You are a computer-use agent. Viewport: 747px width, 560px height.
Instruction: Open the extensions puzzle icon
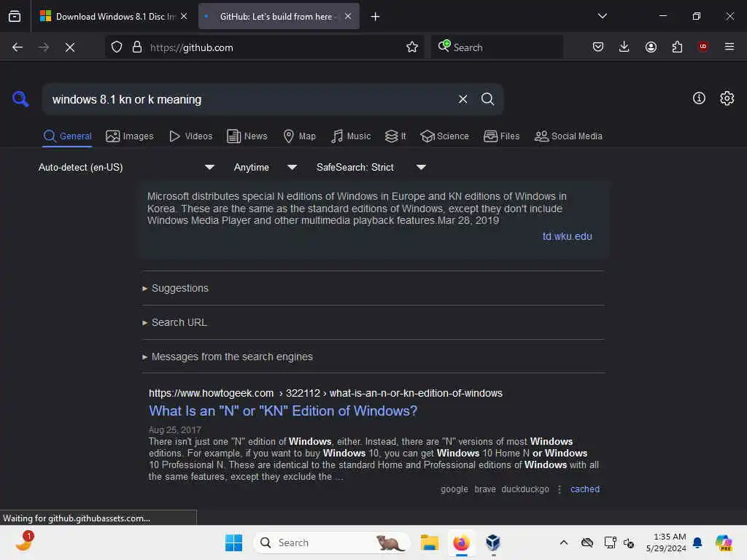pos(677,47)
